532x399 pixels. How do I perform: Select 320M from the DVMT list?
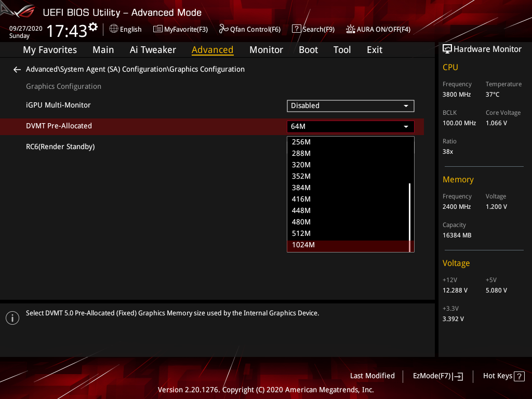click(x=348, y=165)
